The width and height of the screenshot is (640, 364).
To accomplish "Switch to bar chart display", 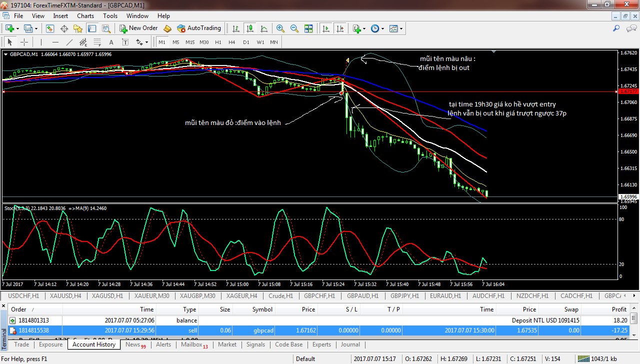I will coord(235,28).
